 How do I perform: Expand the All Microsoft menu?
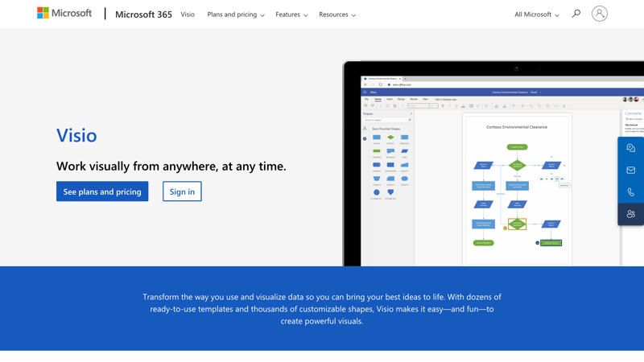click(x=536, y=14)
